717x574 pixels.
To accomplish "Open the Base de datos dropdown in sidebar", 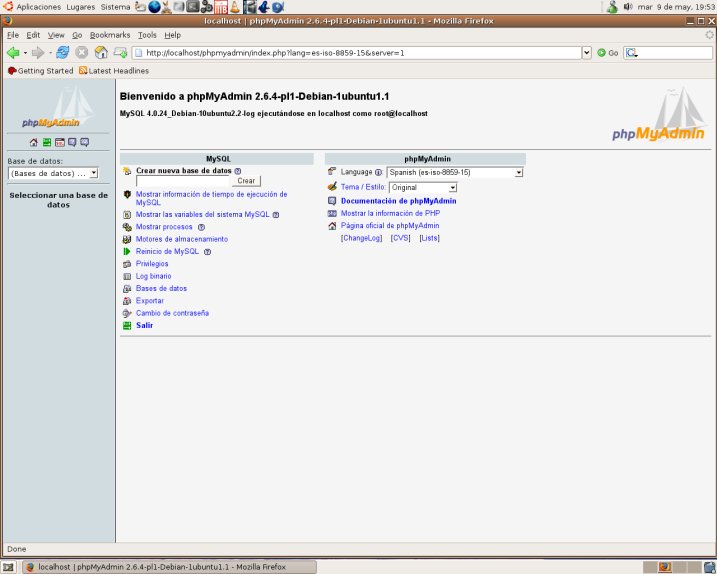I will (x=53, y=173).
